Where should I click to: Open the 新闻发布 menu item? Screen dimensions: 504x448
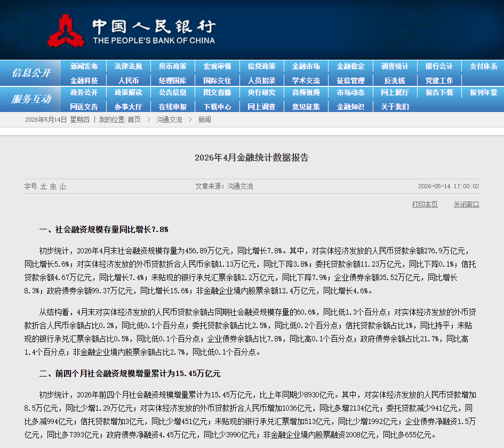pos(84,66)
